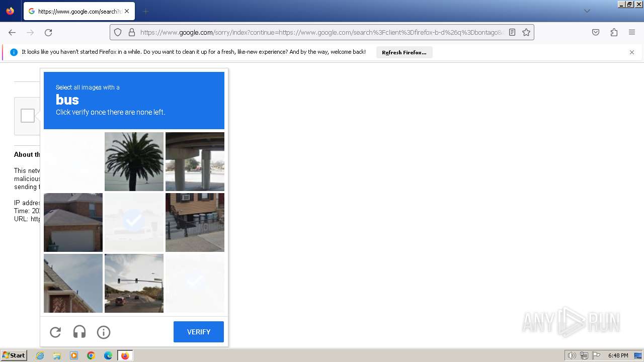Image resolution: width=644 pixels, height=362 pixels.
Task: View site security padlock info
Action: tap(132, 32)
